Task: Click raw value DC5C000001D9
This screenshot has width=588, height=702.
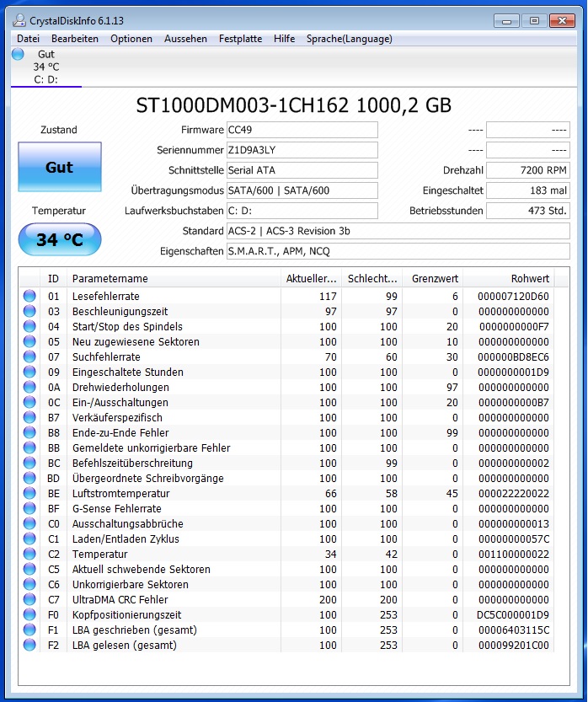Action: (513, 614)
